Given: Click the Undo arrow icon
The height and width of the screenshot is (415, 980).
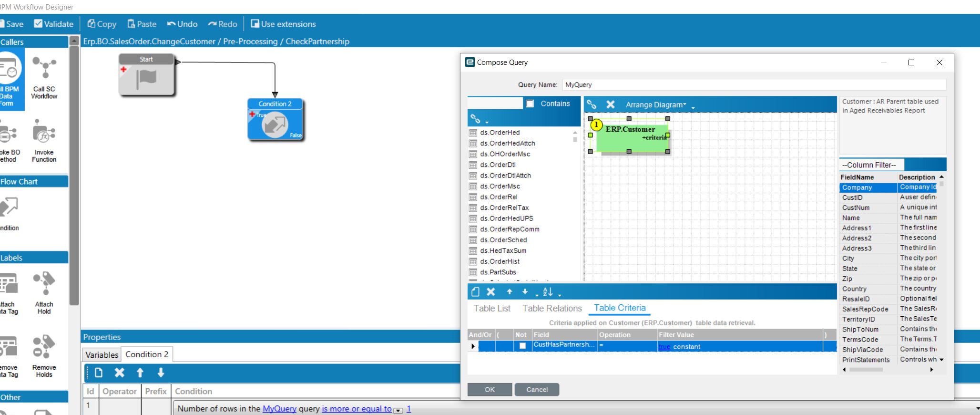Looking at the screenshot, I should pyautogui.click(x=172, y=24).
